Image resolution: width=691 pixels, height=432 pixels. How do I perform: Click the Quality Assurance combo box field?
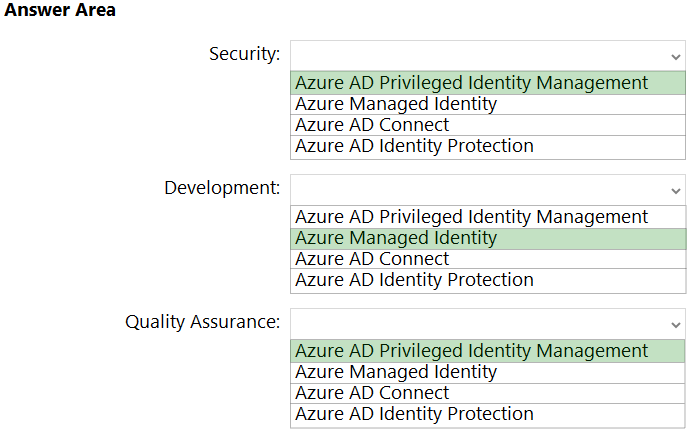478,323
